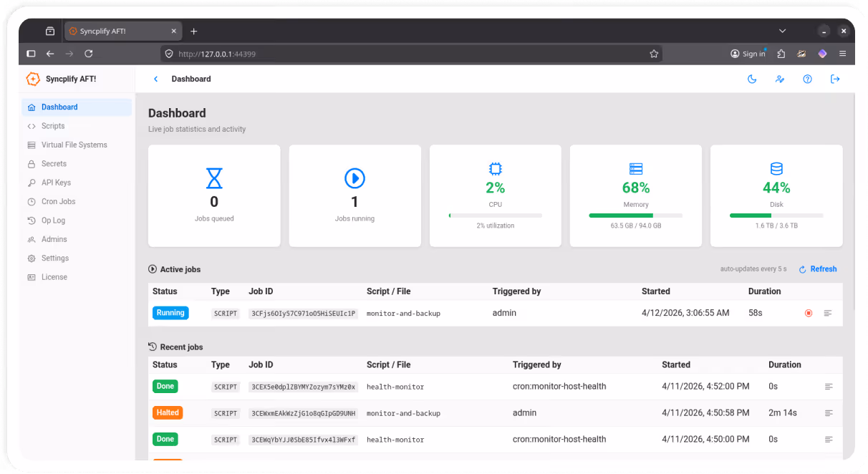Open Virtual File Systems in the sidebar
Screen dimensions: 868x474
(77, 145)
